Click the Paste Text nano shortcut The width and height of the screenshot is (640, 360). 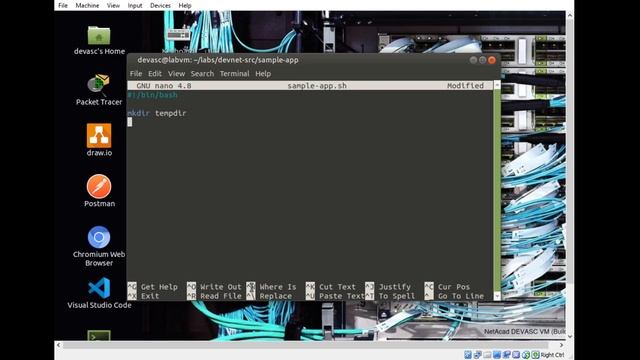coord(336,296)
